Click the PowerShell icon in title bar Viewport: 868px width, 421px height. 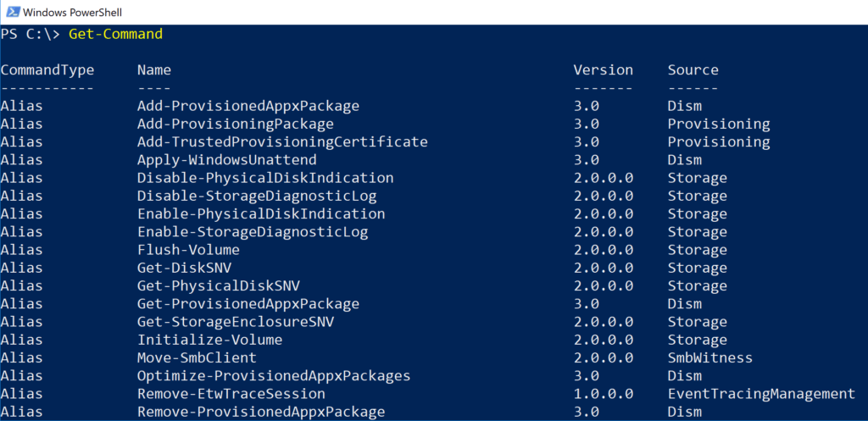[10, 12]
